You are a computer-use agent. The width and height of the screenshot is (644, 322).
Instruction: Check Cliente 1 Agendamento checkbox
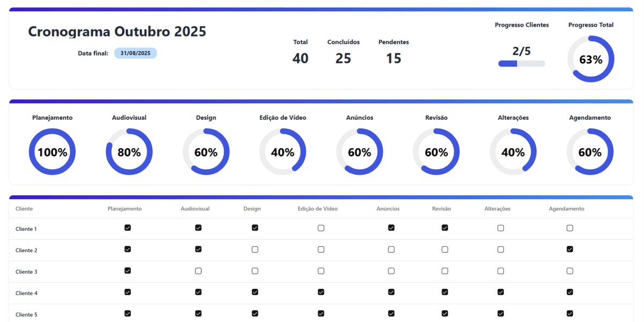click(569, 228)
